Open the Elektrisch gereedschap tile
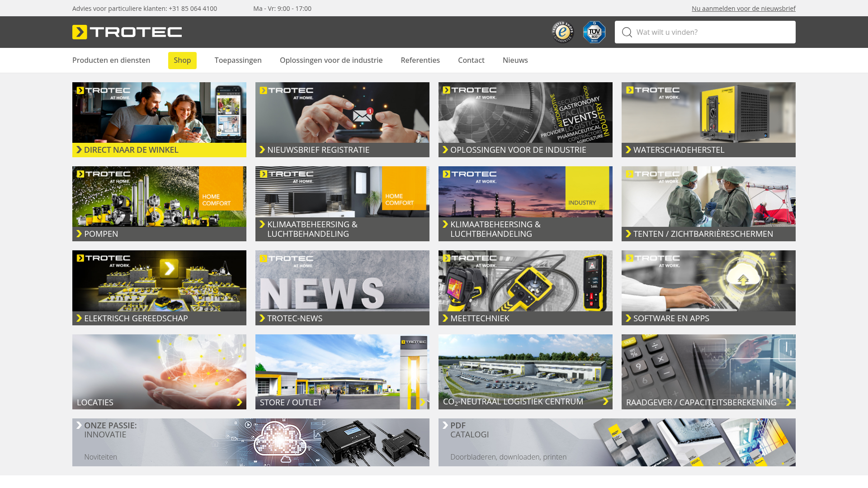Image resolution: width=868 pixels, height=488 pixels. click(x=159, y=288)
